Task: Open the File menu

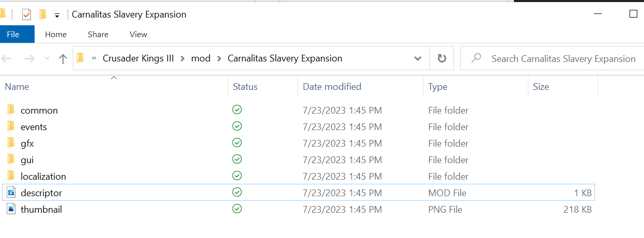Action: click(x=13, y=35)
